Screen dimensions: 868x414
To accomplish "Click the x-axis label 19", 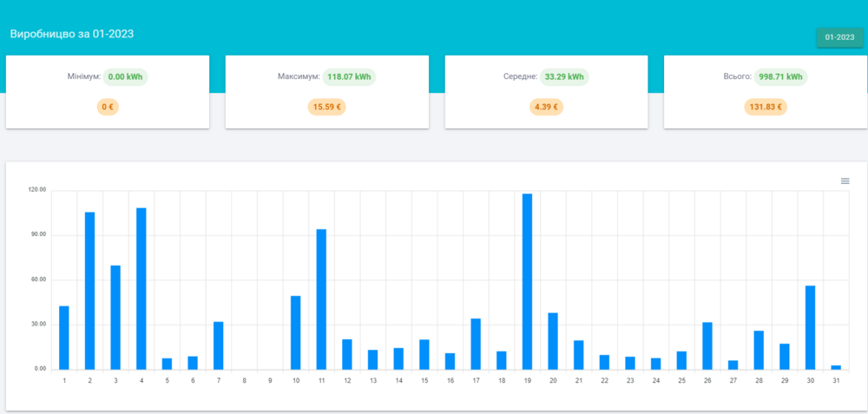I will tap(527, 381).
